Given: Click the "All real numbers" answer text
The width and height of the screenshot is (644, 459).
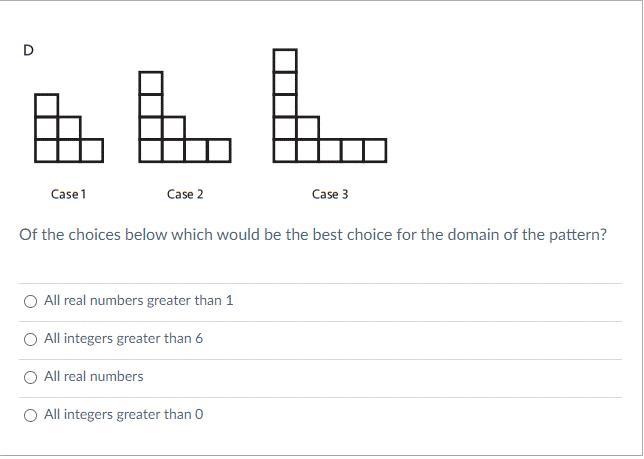Looking at the screenshot, I should point(93,377).
